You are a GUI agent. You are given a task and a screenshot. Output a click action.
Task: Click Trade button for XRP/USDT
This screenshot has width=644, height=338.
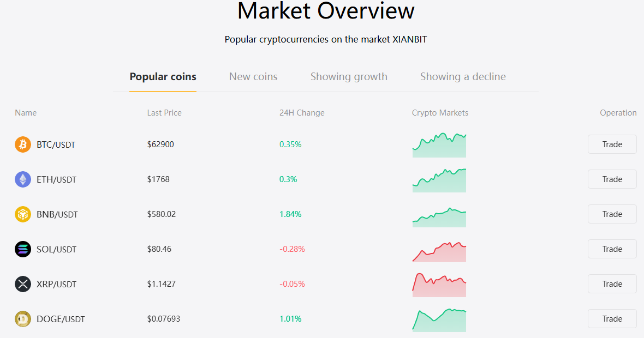point(612,284)
